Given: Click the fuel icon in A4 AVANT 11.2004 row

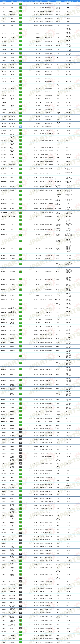Looking at the screenshot, I should pyautogui.click(x=21, y=15).
